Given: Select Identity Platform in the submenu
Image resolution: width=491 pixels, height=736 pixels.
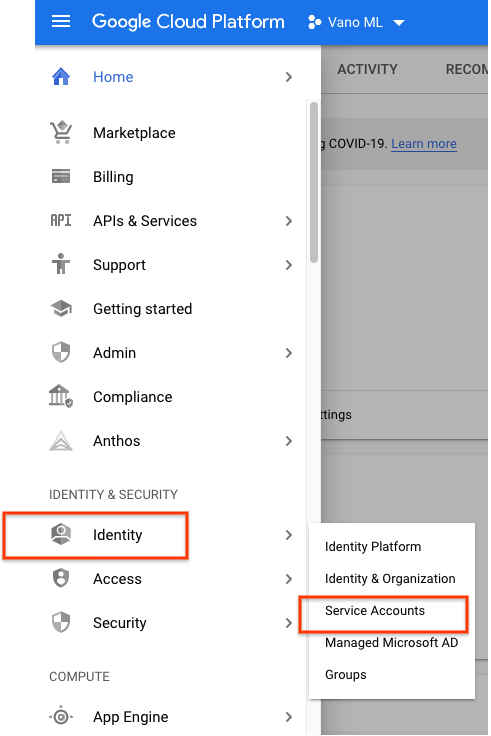Looking at the screenshot, I should (373, 546).
